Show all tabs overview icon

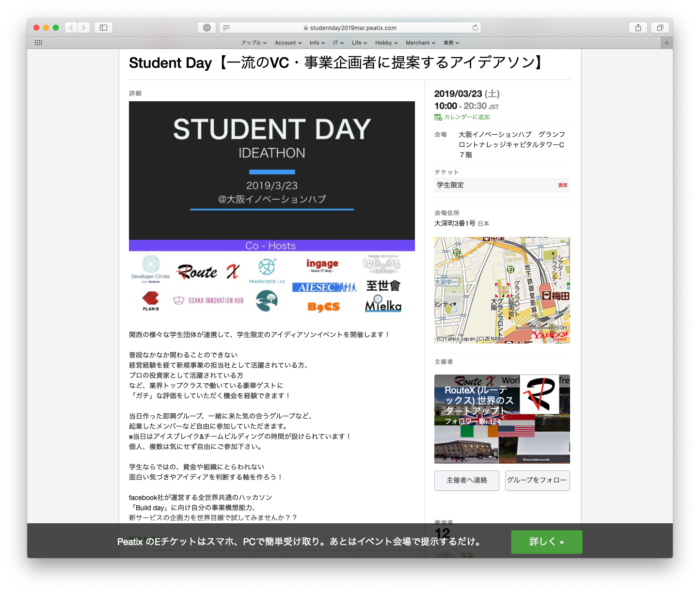coord(659,28)
